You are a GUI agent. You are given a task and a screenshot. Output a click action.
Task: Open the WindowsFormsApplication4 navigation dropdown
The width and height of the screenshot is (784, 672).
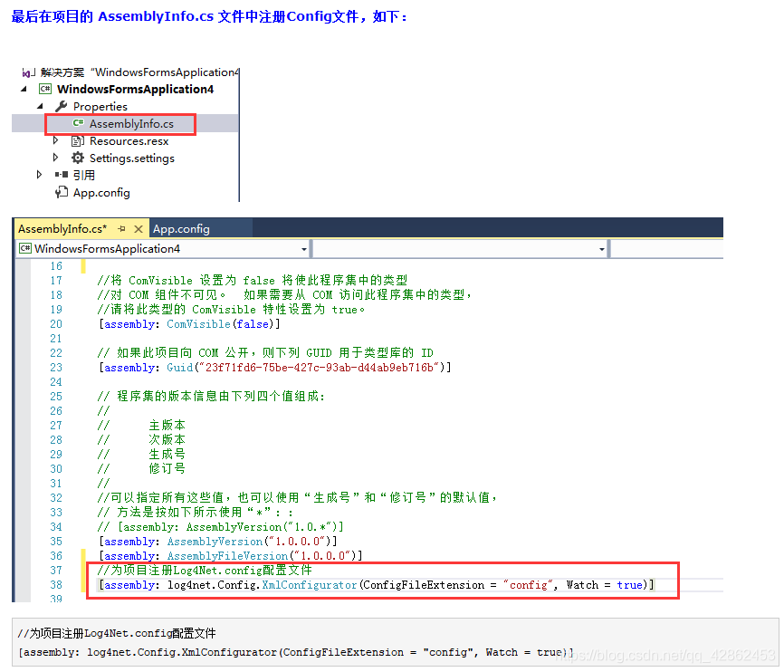coord(303,249)
